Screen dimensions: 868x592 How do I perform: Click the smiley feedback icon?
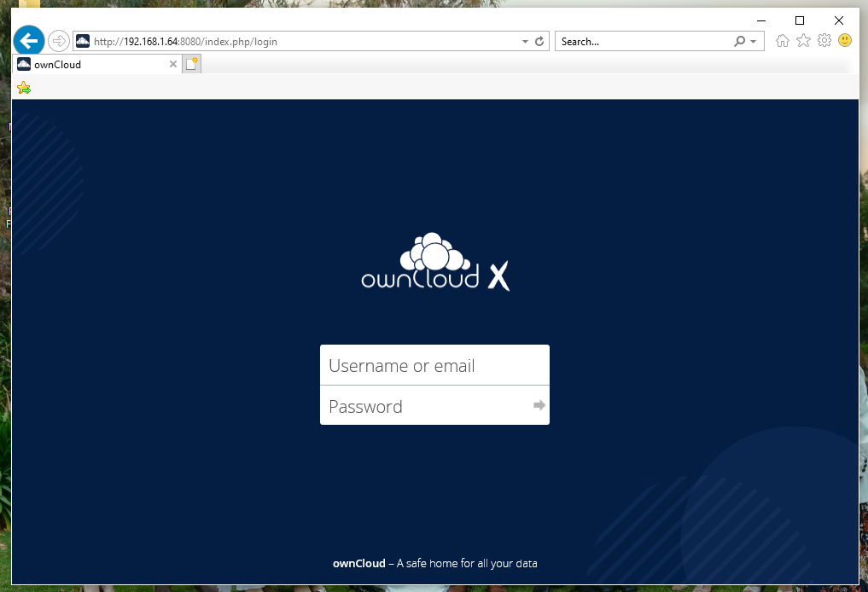[844, 40]
